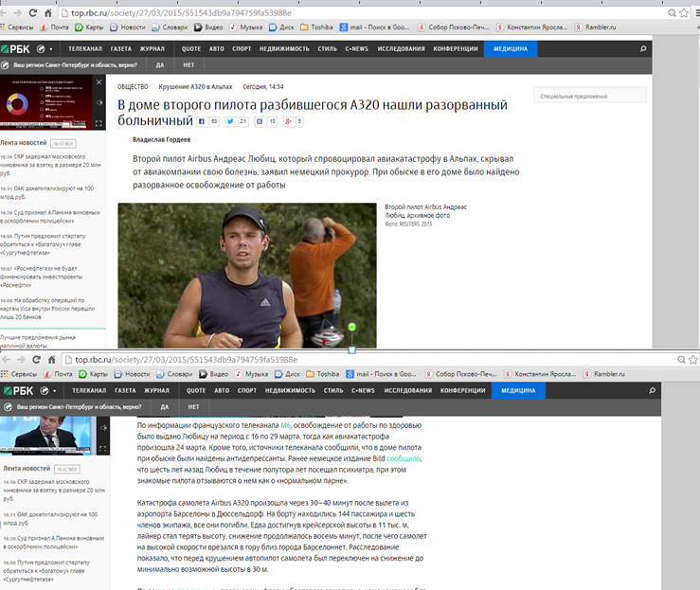Image resolution: width=700 pixels, height=590 pixels.
Task: Follow the 'сообщило' link in the lower article text
Action: pos(404,458)
